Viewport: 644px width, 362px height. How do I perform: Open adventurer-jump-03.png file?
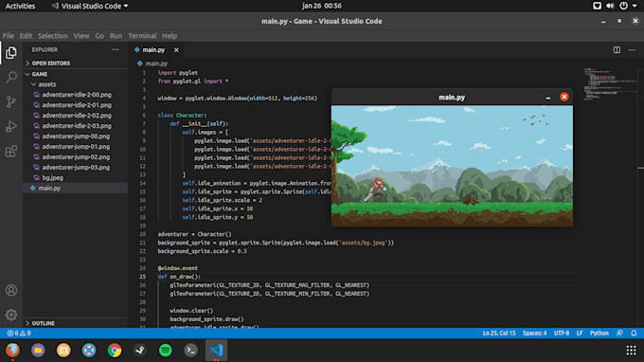pos(75,167)
